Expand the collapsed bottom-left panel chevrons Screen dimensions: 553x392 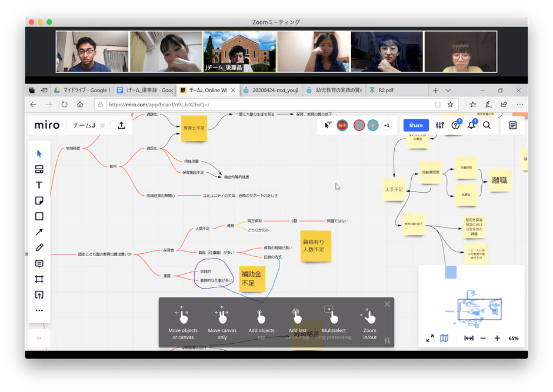39,338
